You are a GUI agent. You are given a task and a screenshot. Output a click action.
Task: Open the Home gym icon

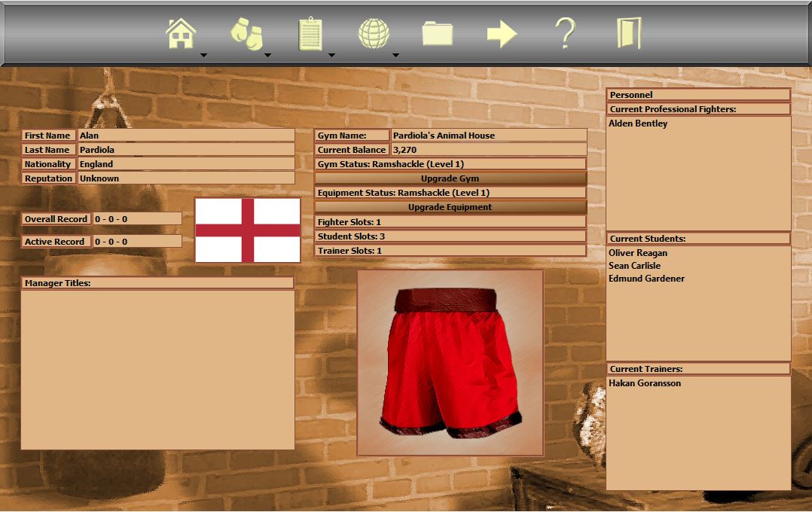(181, 34)
